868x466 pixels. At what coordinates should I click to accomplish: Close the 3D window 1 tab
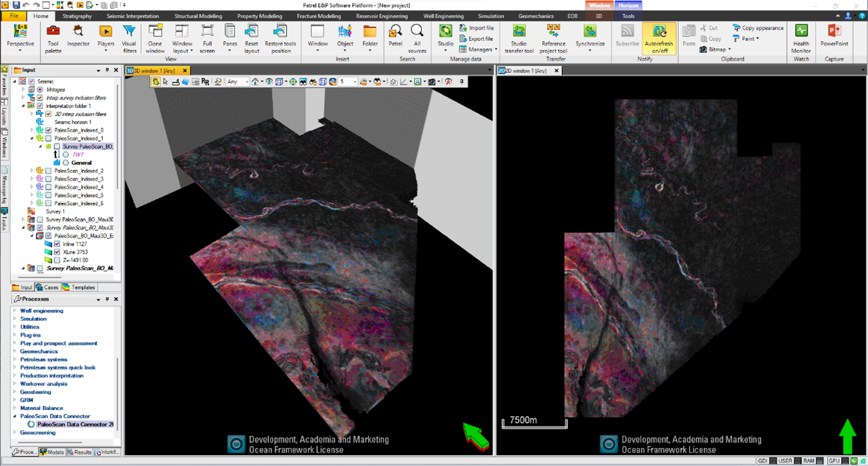pyautogui.click(x=185, y=70)
